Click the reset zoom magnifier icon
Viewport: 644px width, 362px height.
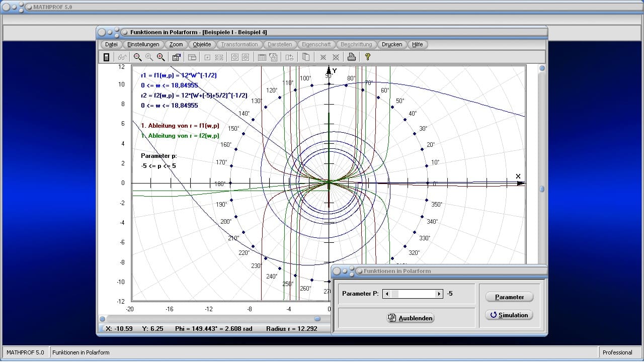pyautogui.click(x=149, y=57)
